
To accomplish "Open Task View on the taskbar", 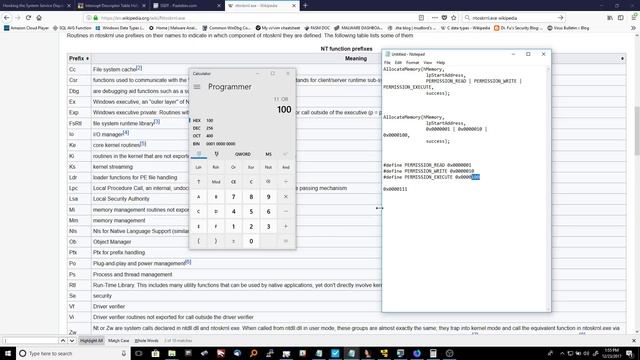I will click(x=139, y=353).
